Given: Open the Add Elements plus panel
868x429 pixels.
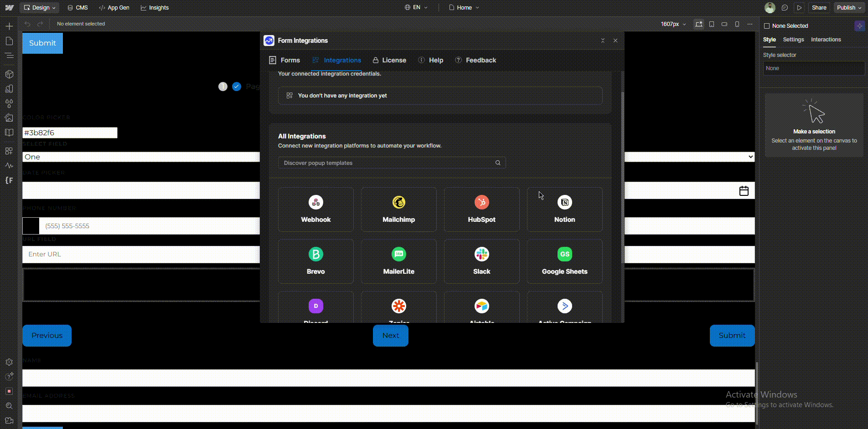Looking at the screenshot, I should pos(9,26).
